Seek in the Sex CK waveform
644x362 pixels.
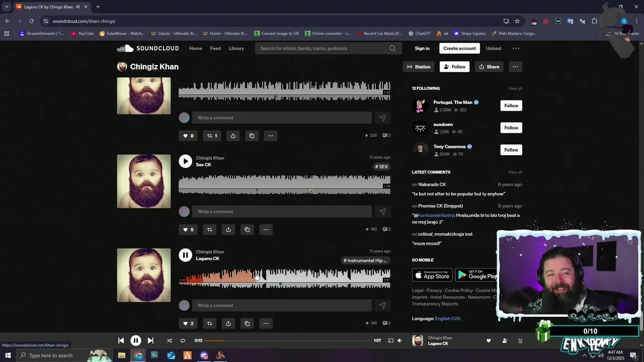284,184
